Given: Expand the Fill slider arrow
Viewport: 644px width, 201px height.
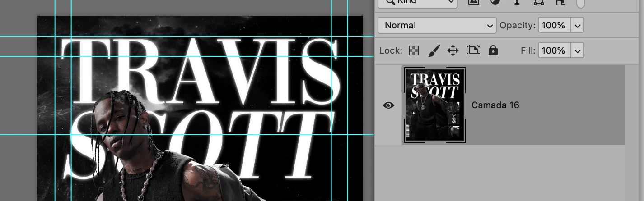Looking at the screenshot, I should pyautogui.click(x=578, y=50).
